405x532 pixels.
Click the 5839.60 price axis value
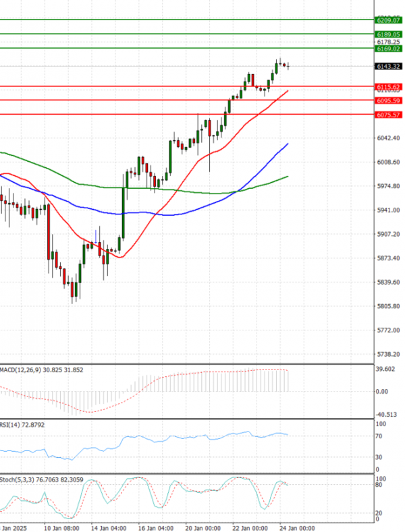click(388, 283)
